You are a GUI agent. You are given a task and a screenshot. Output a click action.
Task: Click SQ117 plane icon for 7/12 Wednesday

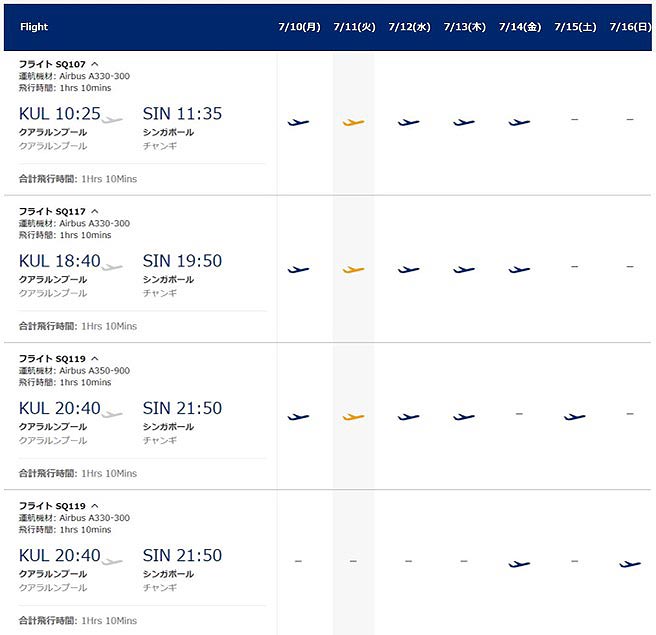coord(408,269)
